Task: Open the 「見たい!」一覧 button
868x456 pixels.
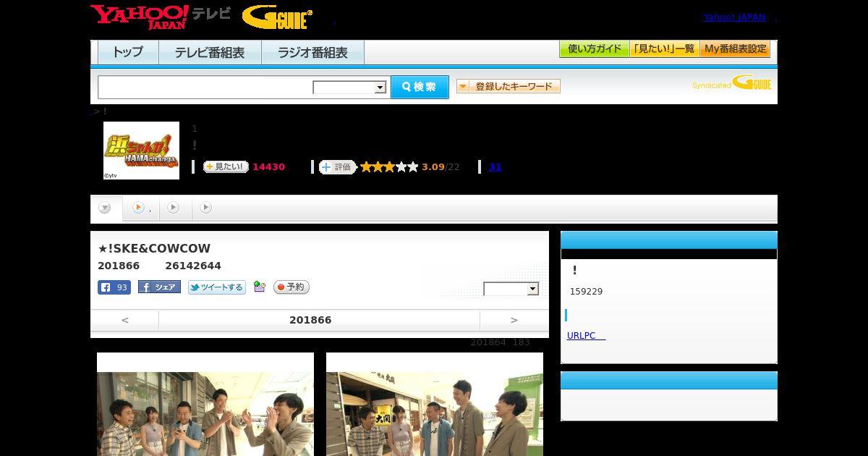Action: click(x=664, y=49)
